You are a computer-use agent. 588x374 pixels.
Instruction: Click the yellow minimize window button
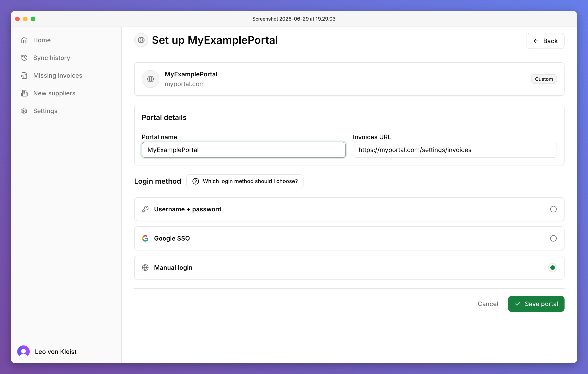[25, 19]
